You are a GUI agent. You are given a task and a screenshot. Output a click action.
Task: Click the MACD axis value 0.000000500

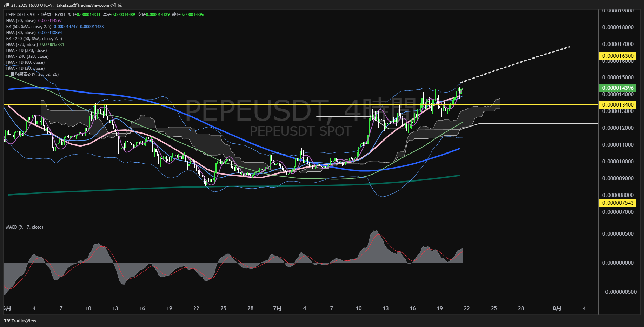pos(618,234)
